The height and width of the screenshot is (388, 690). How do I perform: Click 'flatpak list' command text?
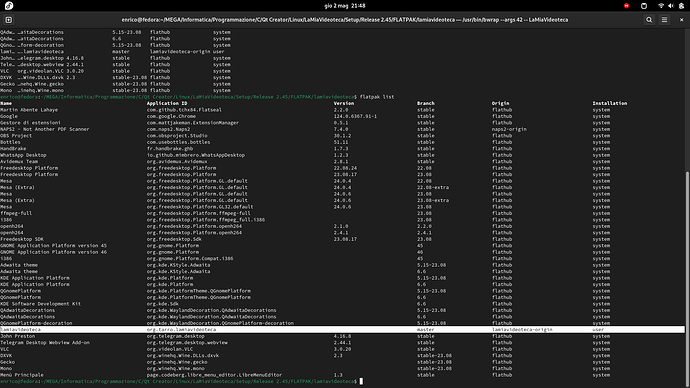tap(377, 97)
